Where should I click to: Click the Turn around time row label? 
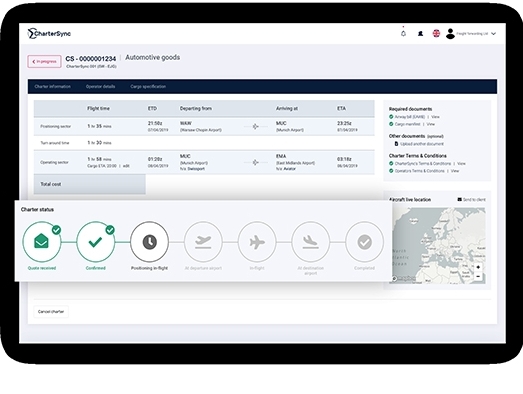pos(55,143)
